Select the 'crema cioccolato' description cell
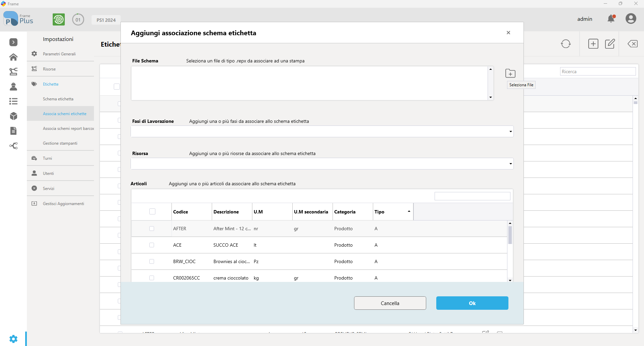This screenshot has height=346, width=644. [231, 278]
